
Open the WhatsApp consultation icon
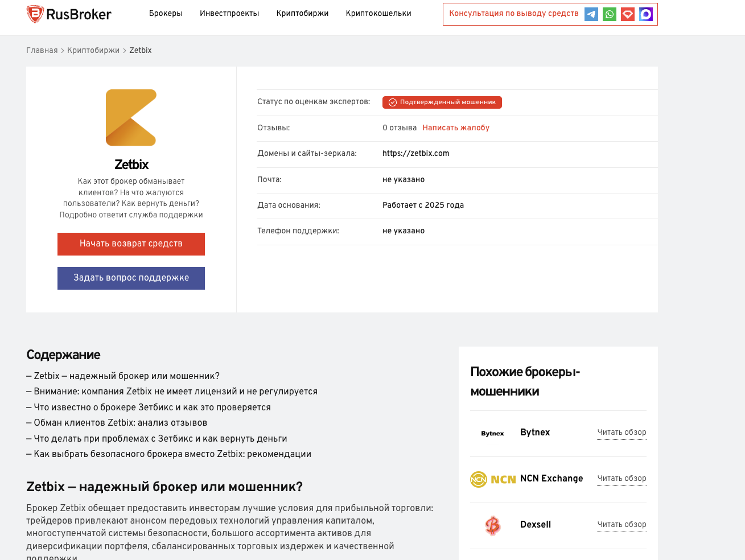tap(610, 14)
